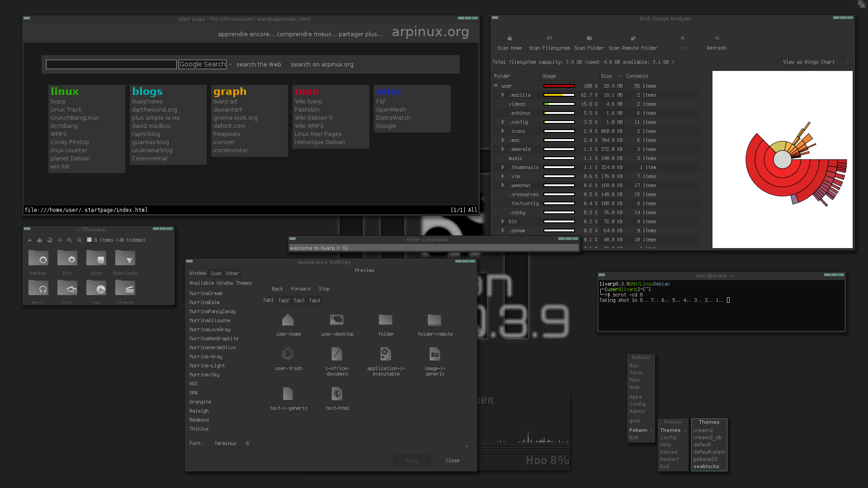Click the zoom in magnifier in Thumbs
868x488 pixels.
tap(70, 240)
